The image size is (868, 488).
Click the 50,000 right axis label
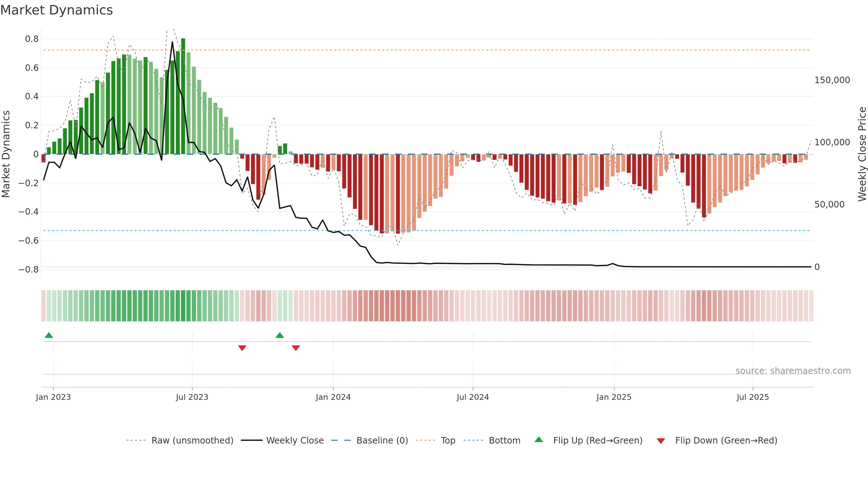[x=829, y=205]
